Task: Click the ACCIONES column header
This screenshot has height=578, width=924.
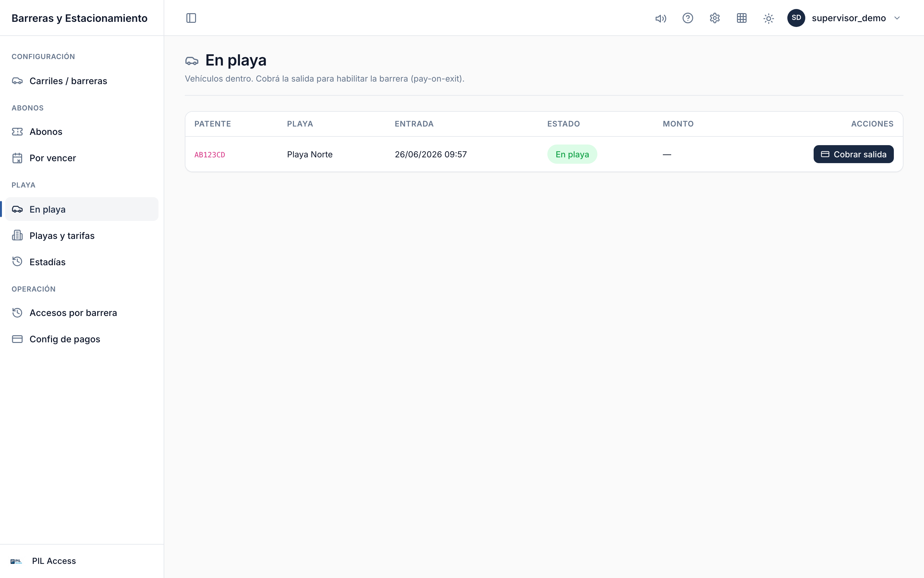Action: pos(872,124)
